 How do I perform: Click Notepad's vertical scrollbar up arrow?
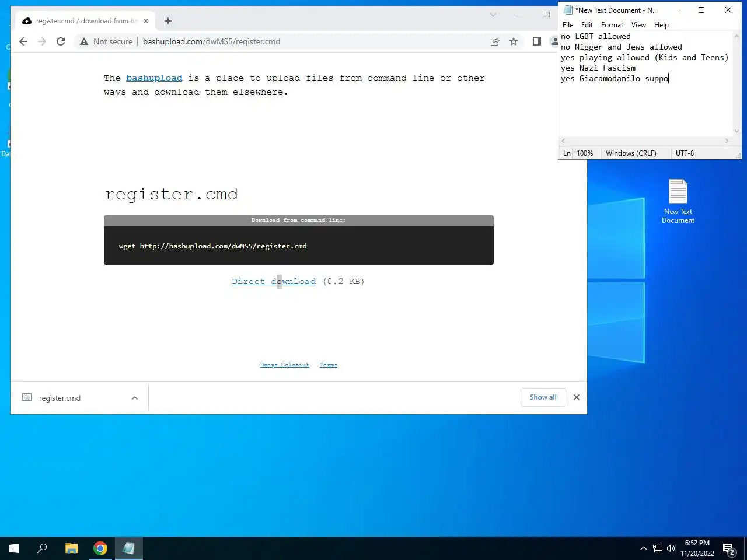[736, 36]
